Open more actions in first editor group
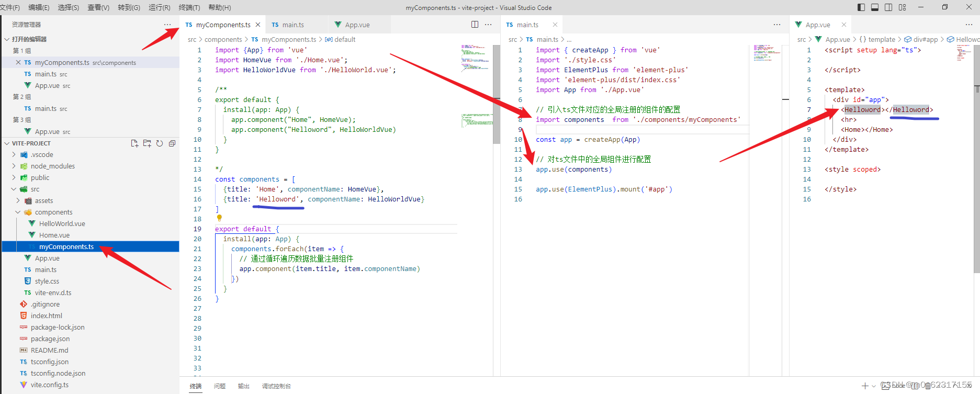 (x=488, y=25)
